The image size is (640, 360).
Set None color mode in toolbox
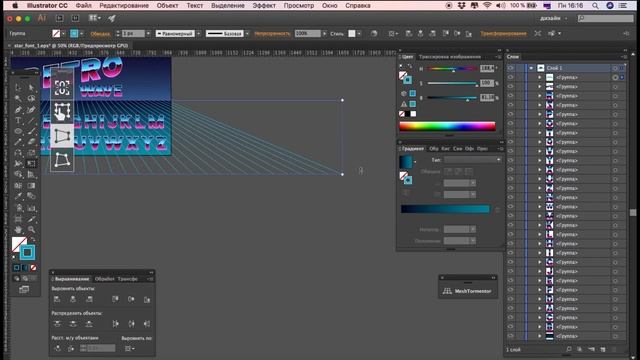pyautogui.click(x=33, y=268)
